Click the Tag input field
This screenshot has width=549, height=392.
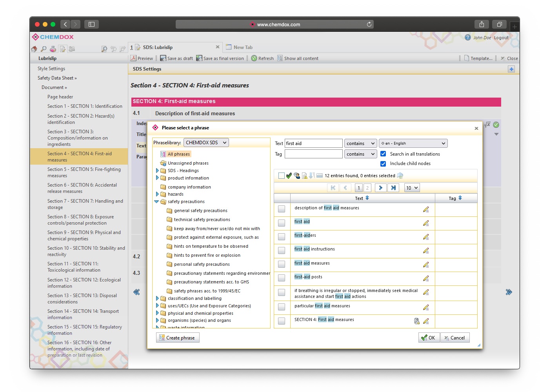click(x=314, y=154)
